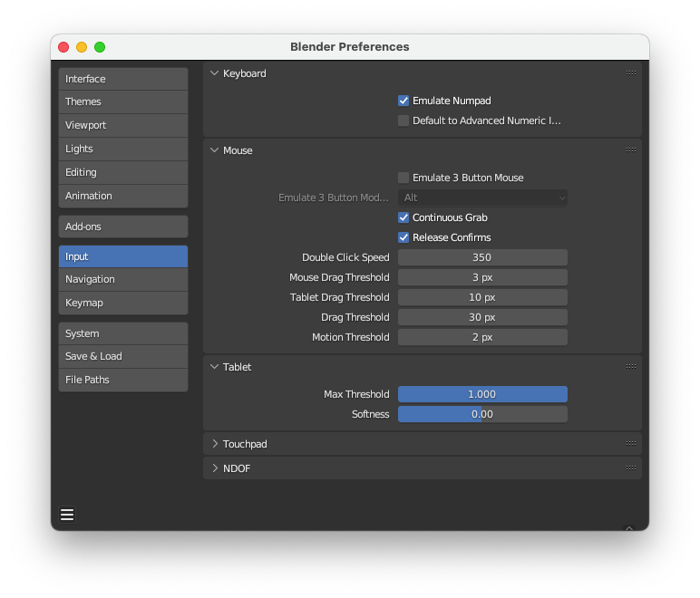The image size is (700, 598).
Task: Click the Mouse Drag Threshold field
Action: click(482, 277)
